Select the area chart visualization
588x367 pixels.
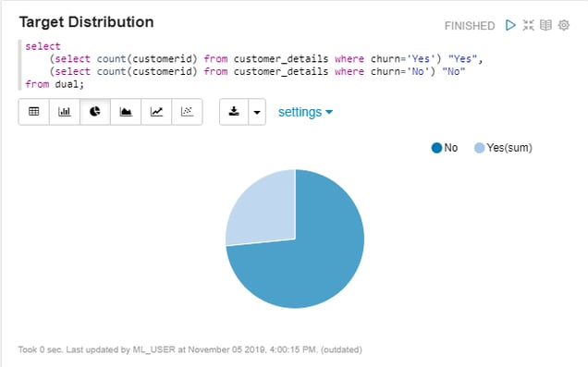126,112
